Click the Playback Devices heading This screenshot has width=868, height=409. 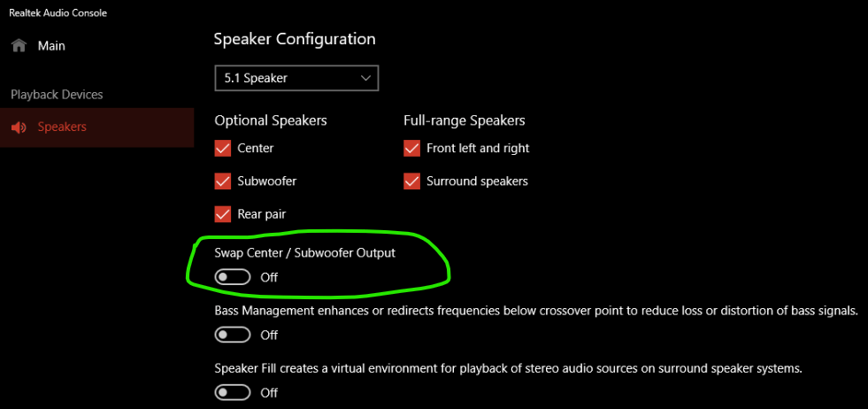pyautogui.click(x=57, y=95)
